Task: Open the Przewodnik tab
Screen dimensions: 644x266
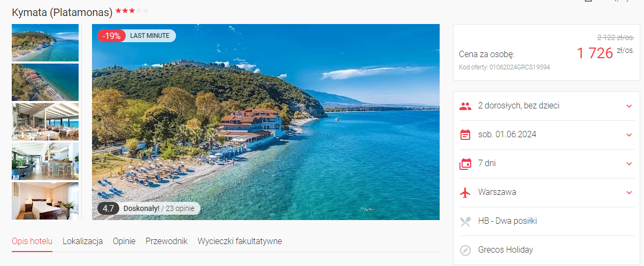Action: tap(166, 241)
